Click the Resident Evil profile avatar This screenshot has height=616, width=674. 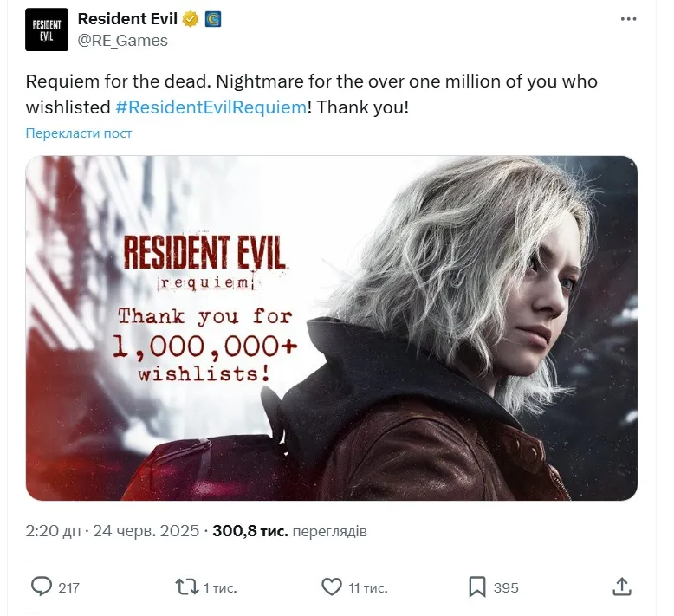pos(47,29)
